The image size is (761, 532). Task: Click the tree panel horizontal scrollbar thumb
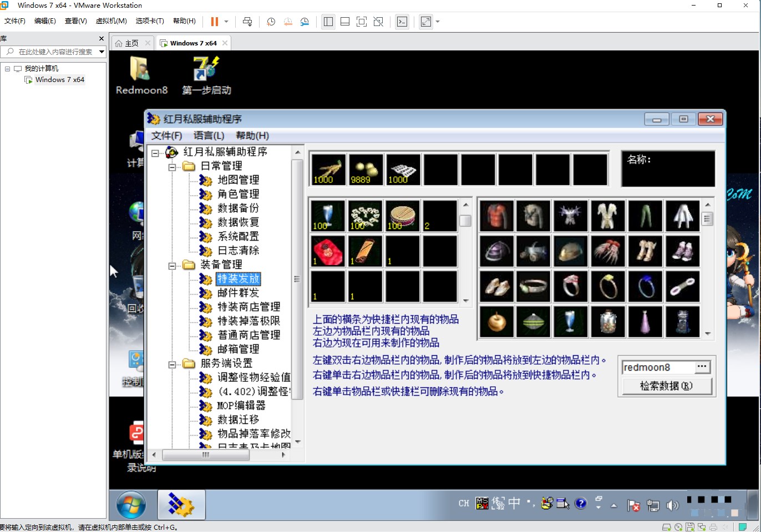[x=206, y=455]
